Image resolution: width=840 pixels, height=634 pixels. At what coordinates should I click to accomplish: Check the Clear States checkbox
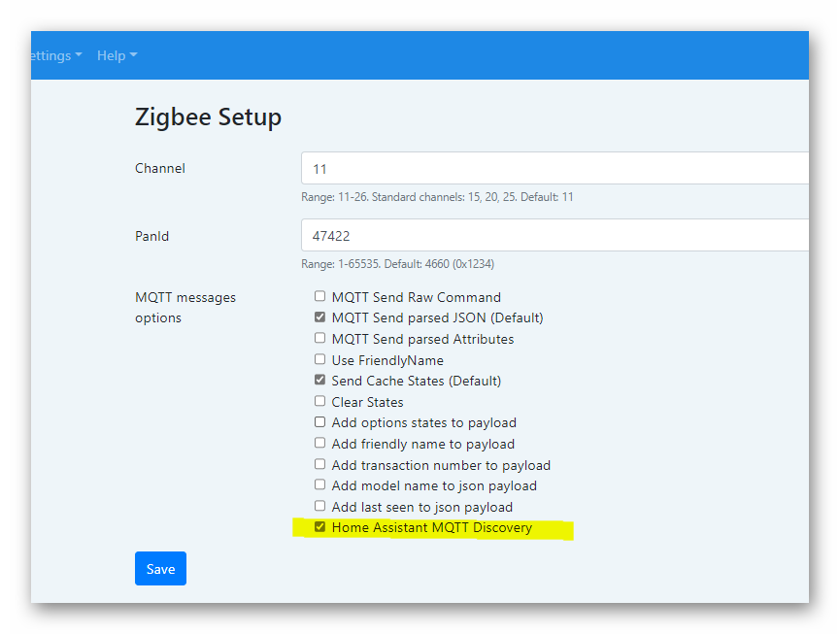[x=319, y=402]
